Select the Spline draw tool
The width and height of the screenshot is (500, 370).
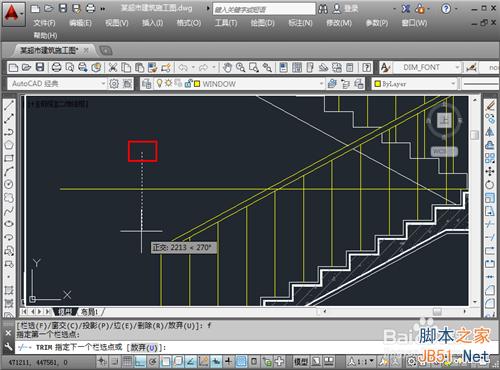point(9,210)
